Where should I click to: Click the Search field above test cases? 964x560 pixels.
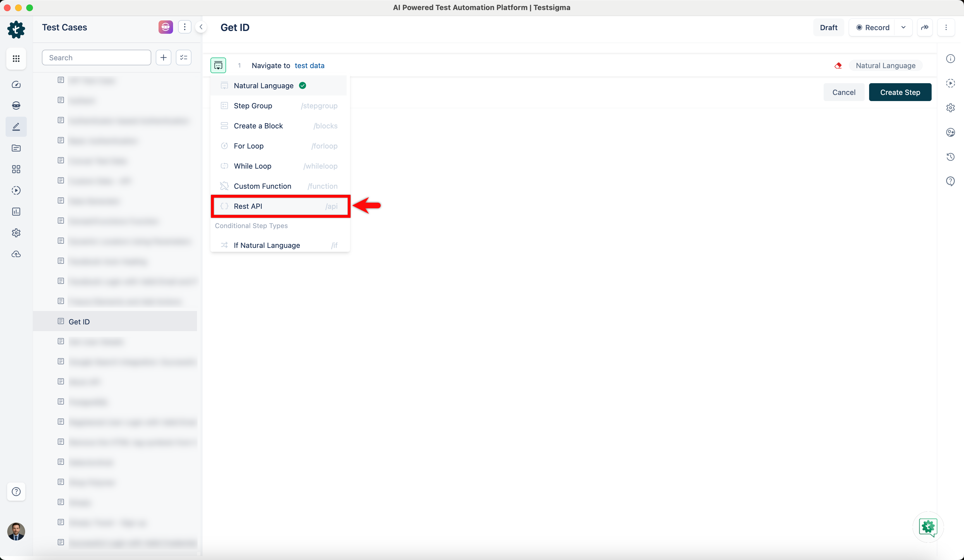96,58
